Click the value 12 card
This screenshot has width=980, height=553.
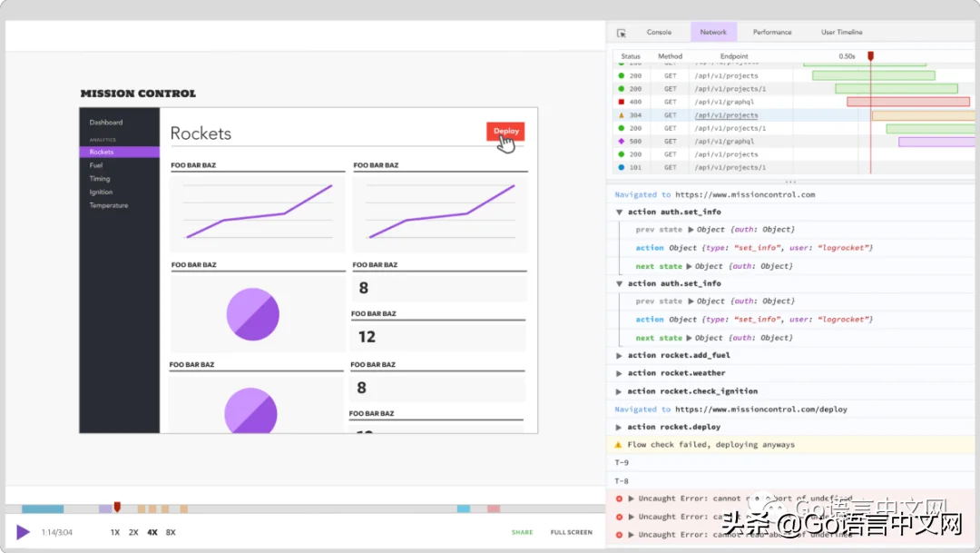point(438,337)
